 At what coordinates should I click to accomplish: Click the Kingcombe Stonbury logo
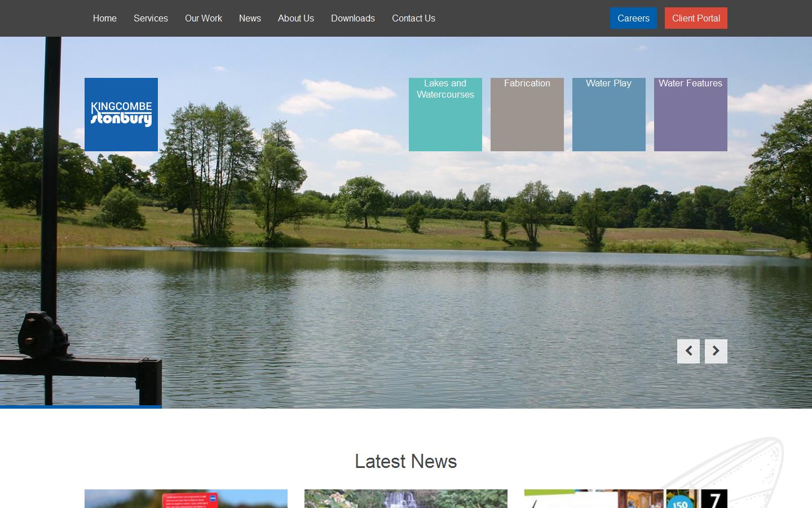[x=121, y=114]
